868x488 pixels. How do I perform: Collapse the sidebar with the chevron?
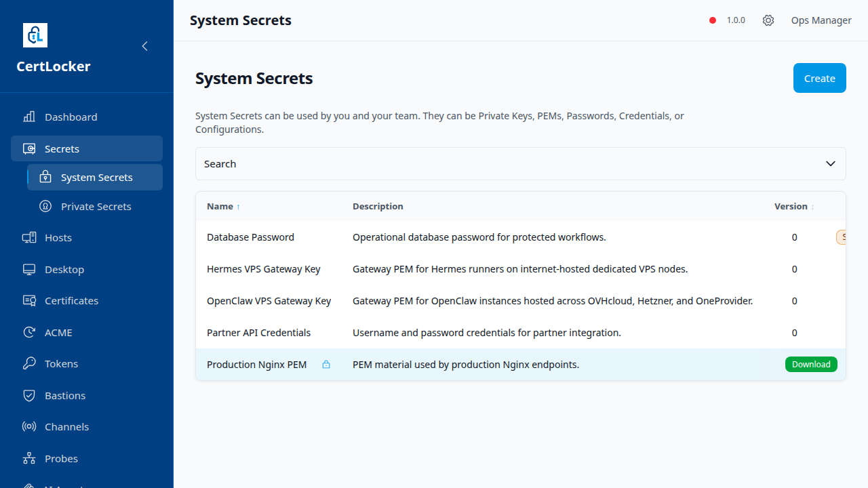click(x=144, y=46)
